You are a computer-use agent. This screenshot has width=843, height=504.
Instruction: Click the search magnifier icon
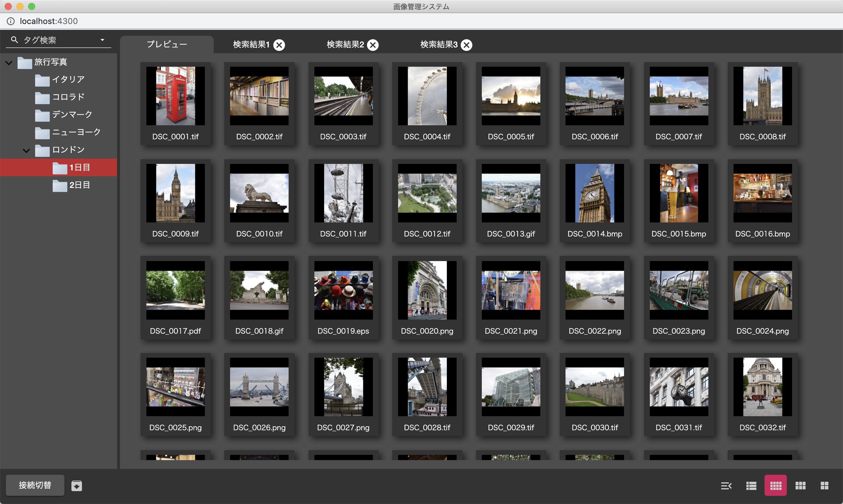[x=14, y=40]
